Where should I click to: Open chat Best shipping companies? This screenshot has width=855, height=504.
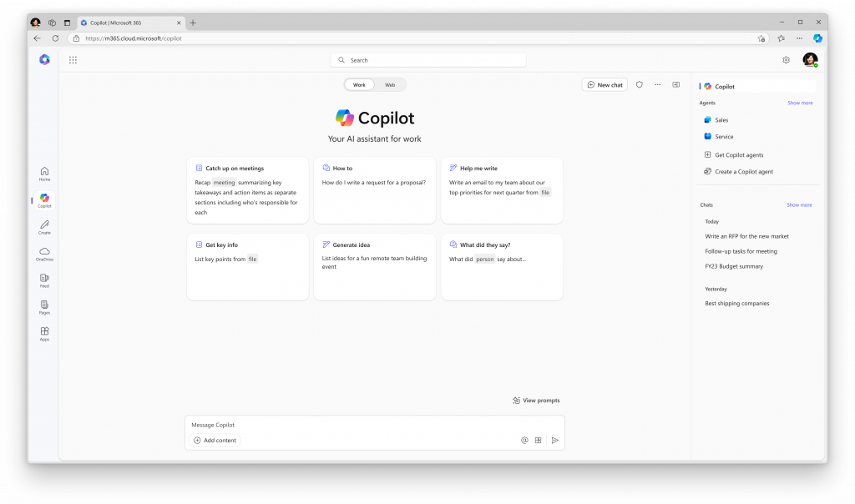click(x=736, y=304)
